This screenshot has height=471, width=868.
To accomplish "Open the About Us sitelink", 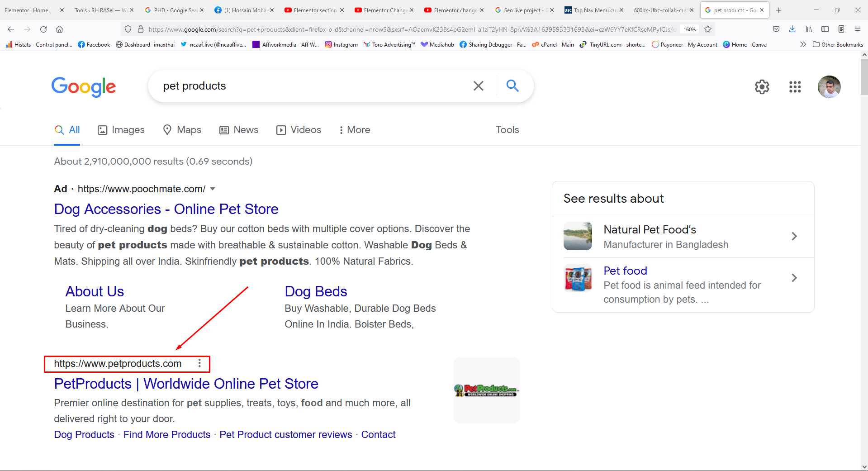I will click(x=95, y=291).
